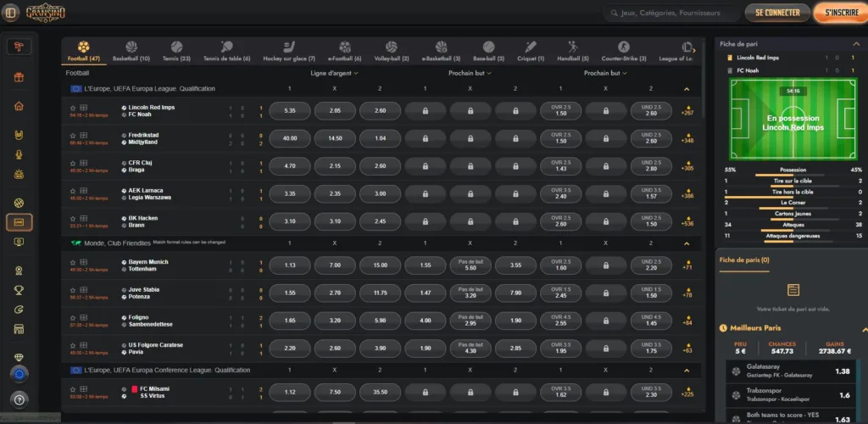The image size is (868, 424).
Task: Favorite the Bayern Munich vs Tottenham star
Action: point(73,262)
